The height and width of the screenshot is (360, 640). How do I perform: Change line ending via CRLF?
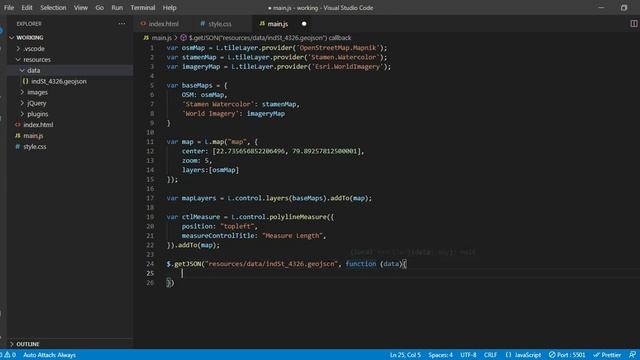coord(490,355)
